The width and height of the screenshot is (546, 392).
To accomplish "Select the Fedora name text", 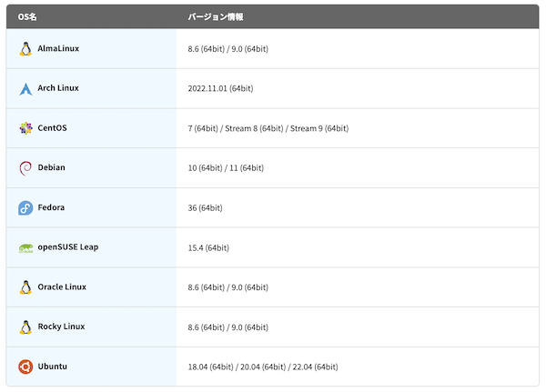I will pyautogui.click(x=51, y=207).
